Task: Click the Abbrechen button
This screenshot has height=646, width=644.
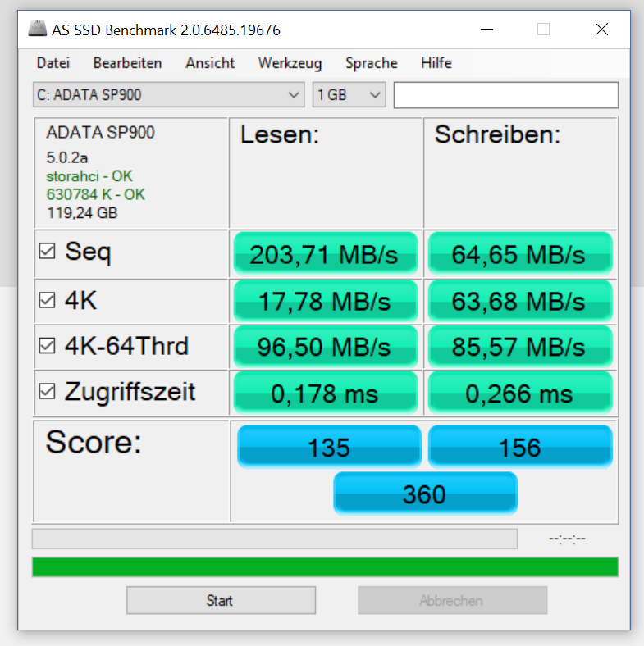Action: coord(452,600)
